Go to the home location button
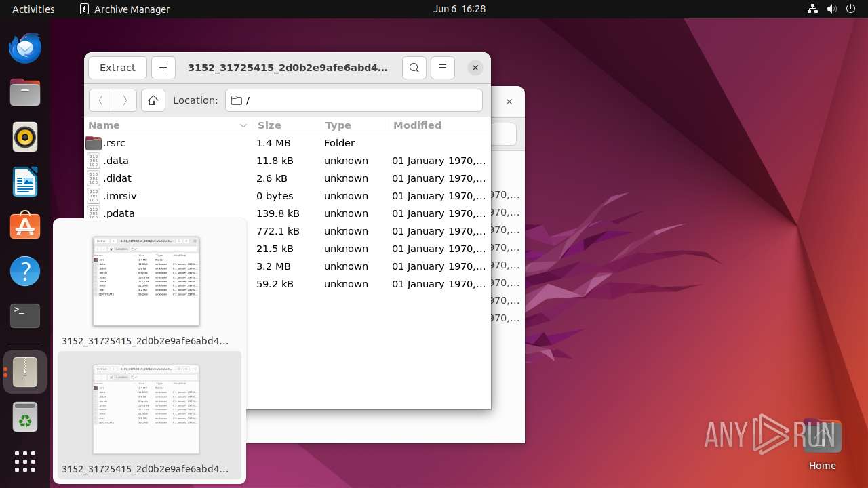Screen dimensions: 868x488 (153, 100)
